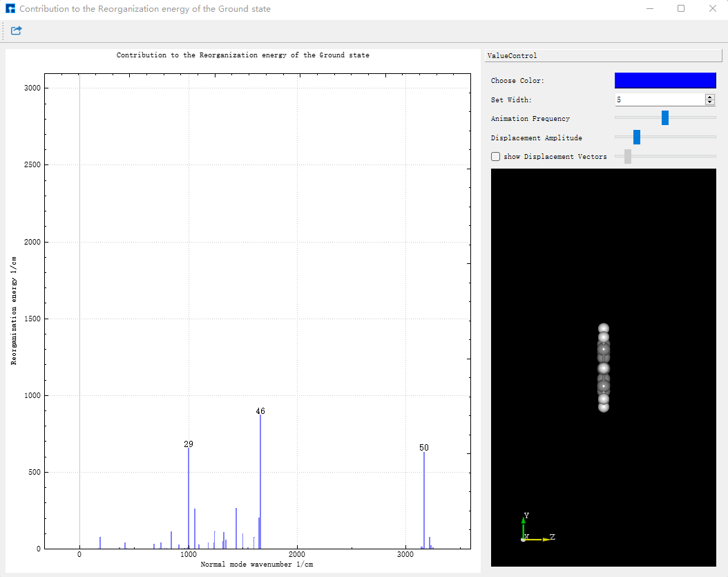Click the Animation Frequency slider handle

(x=665, y=117)
